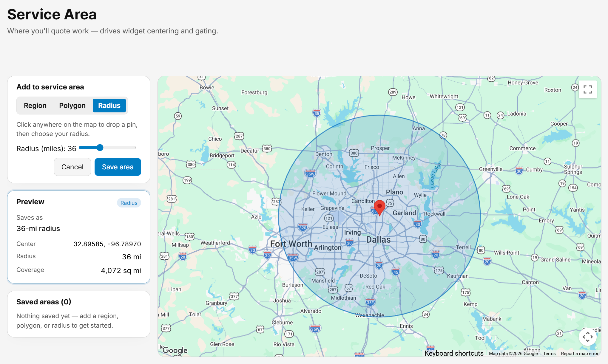608x364 pixels.
Task: Click the Granbury label on the map
Action: point(216,303)
